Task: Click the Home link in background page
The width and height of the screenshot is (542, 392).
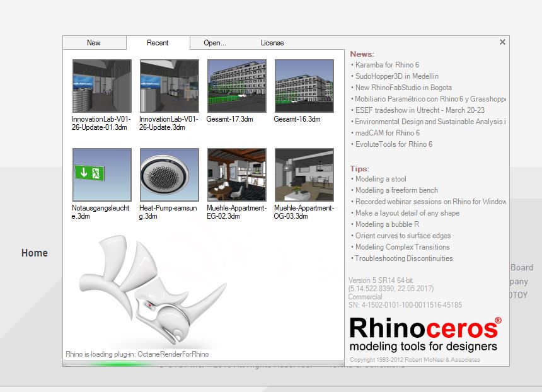Action: coord(35,253)
